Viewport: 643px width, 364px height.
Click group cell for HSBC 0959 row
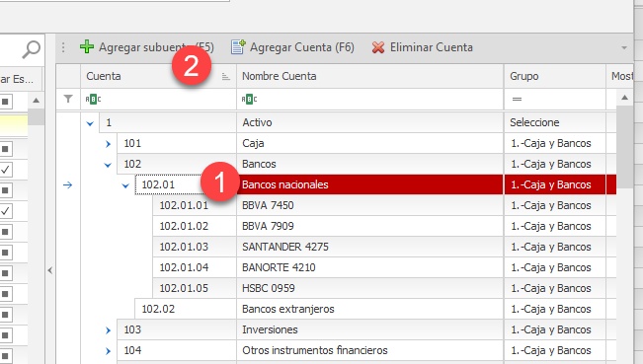[x=555, y=288]
